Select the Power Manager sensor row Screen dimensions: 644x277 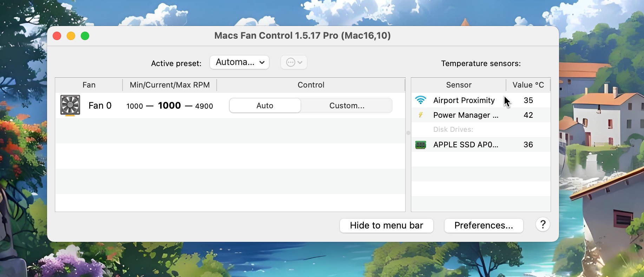tap(481, 115)
